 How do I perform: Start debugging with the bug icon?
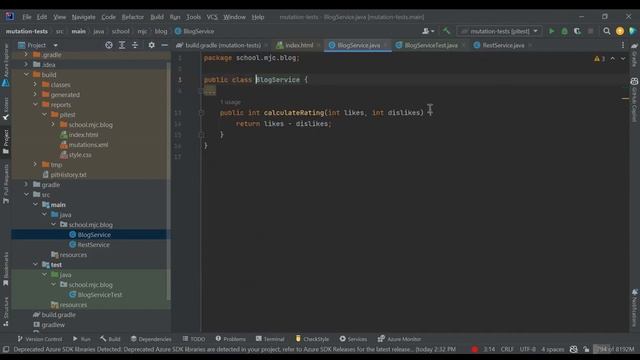(x=564, y=31)
